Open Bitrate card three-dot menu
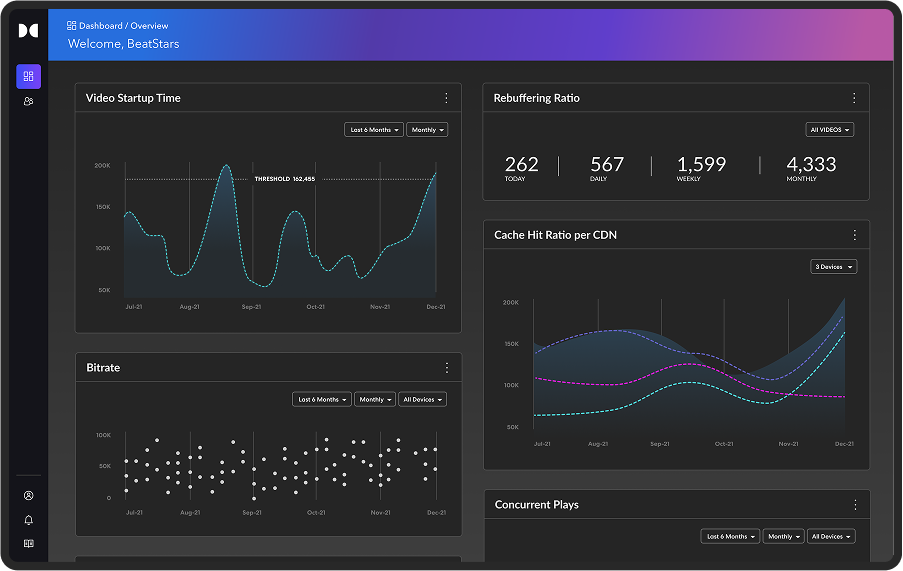The height and width of the screenshot is (571, 903). [x=446, y=368]
